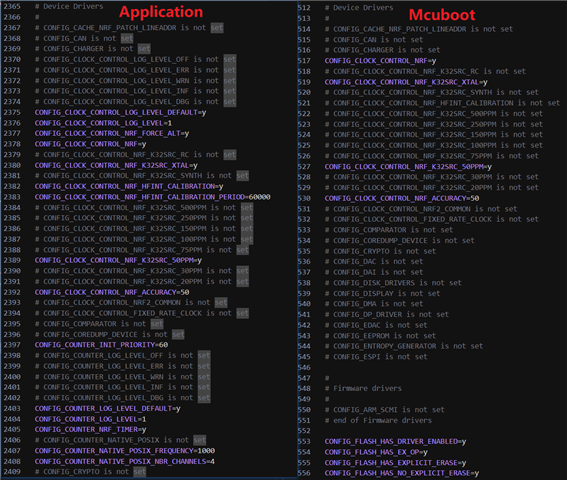Click CONFIG_COREDUMP_DEVICE is not set on line 534
567x480 pixels.
[x=400, y=241]
